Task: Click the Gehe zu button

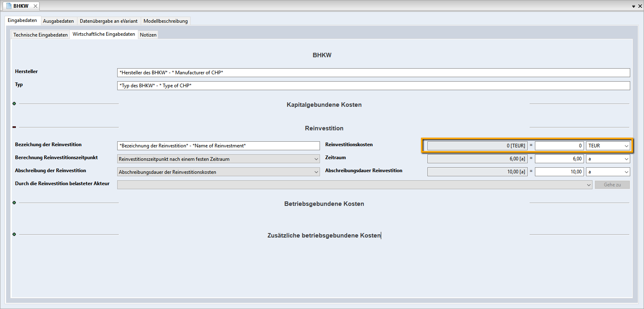Action: [612, 185]
